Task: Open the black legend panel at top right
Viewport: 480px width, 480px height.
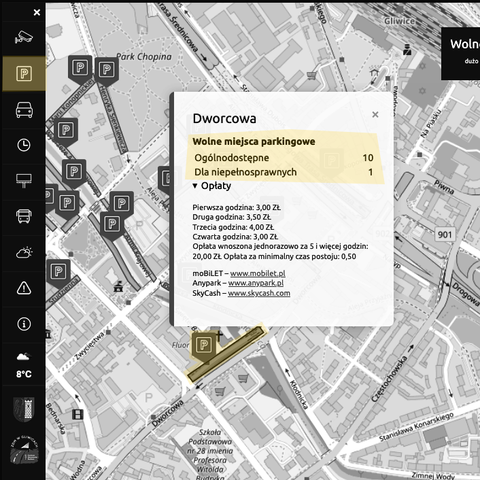Action: point(461,53)
